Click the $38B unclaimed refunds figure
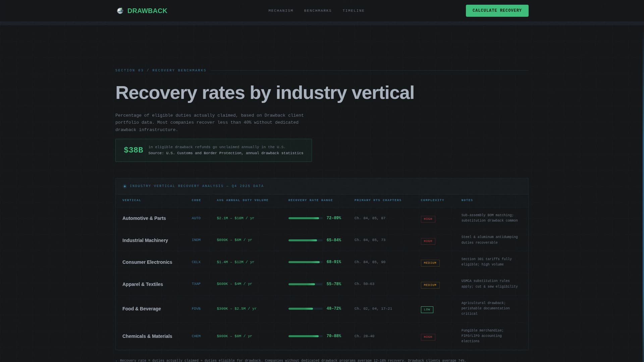644x362 pixels. 133,150
